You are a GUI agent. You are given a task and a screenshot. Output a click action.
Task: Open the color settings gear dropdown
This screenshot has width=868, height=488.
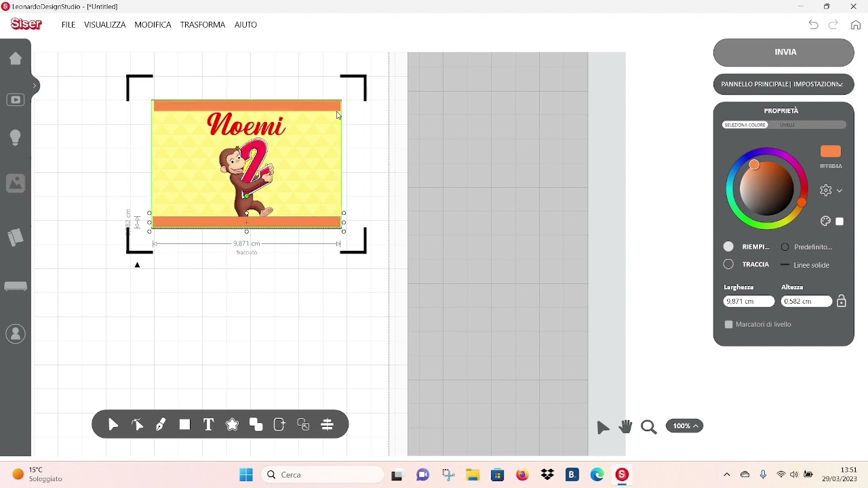tap(831, 191)
